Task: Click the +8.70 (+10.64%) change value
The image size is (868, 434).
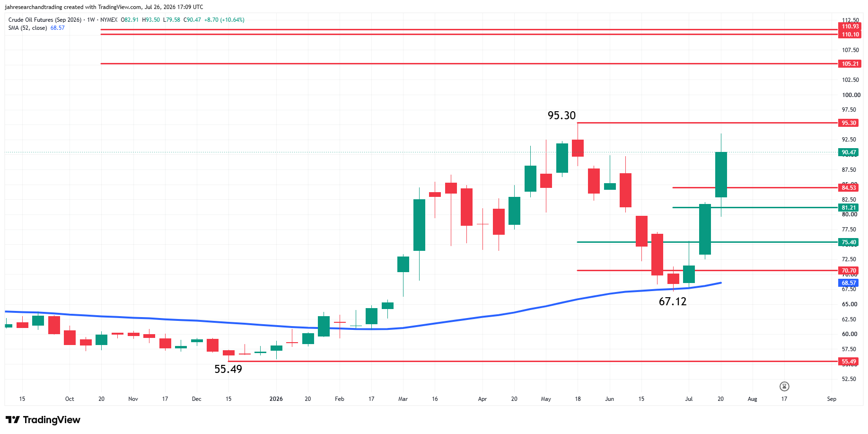Action: (x=224, y=20)
